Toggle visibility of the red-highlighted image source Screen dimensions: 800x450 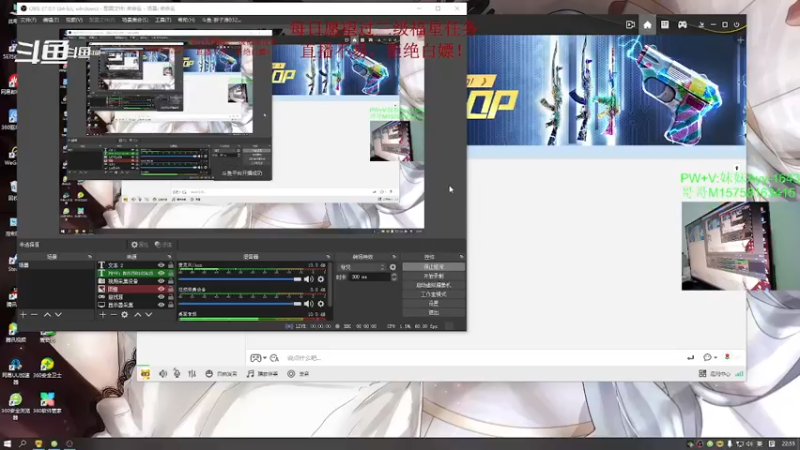pyautogui.click(x=161, y=289)
